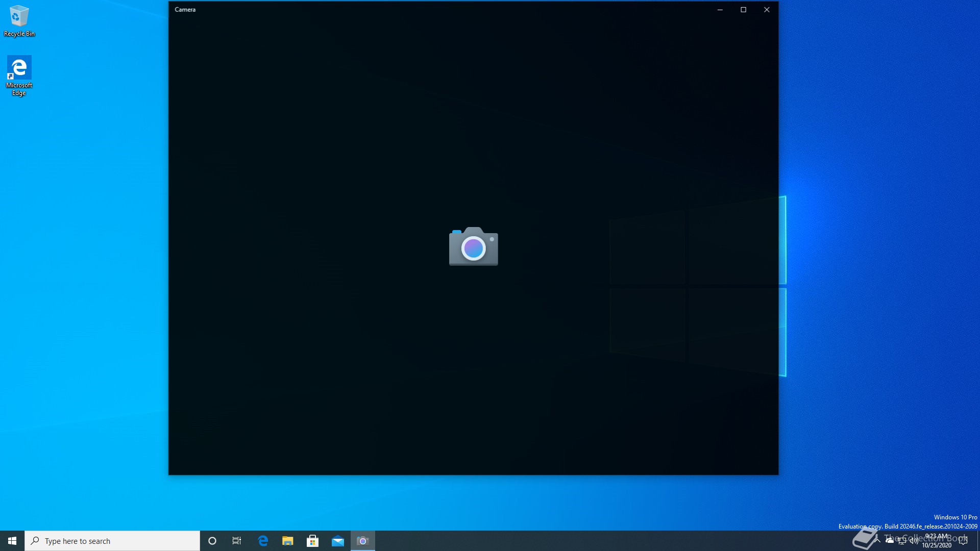The image size is (980, 551).
Task: Launch Microsoft Edge from the taskbar
Action: 263,541
